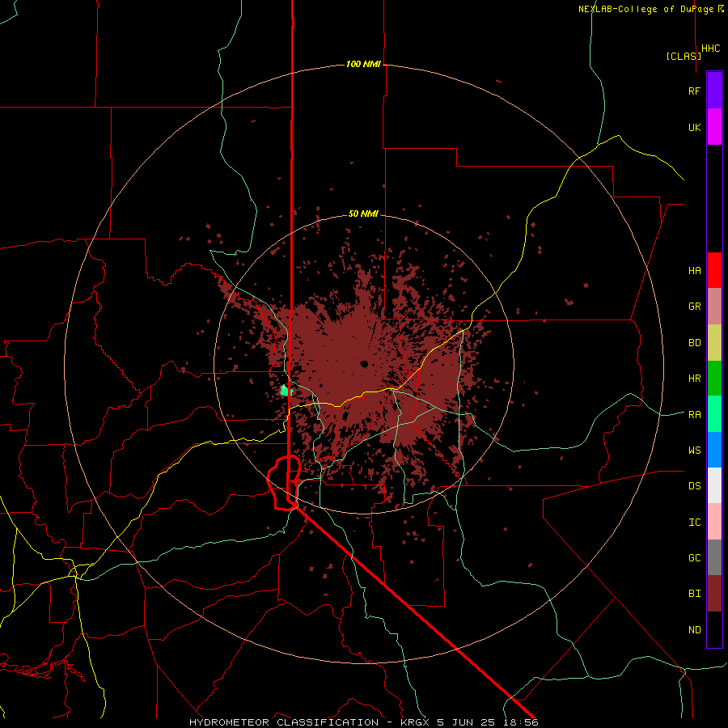728x728 pixels.
Task: Click the small green rain echo patch
Action: [286, 391]
